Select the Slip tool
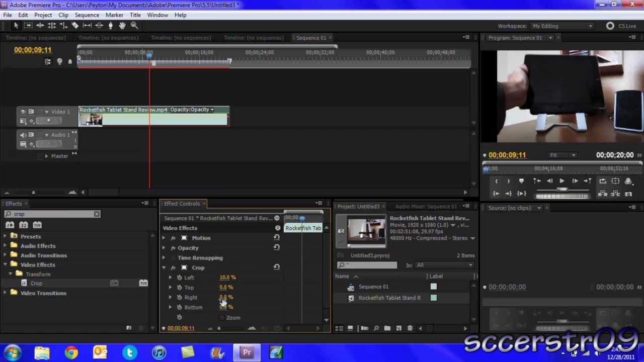This screenshot has width=644, height=362. coord(87,25)
